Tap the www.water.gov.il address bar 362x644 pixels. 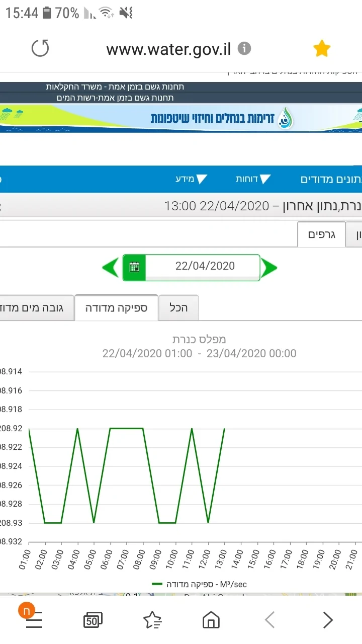coord(168,49)
